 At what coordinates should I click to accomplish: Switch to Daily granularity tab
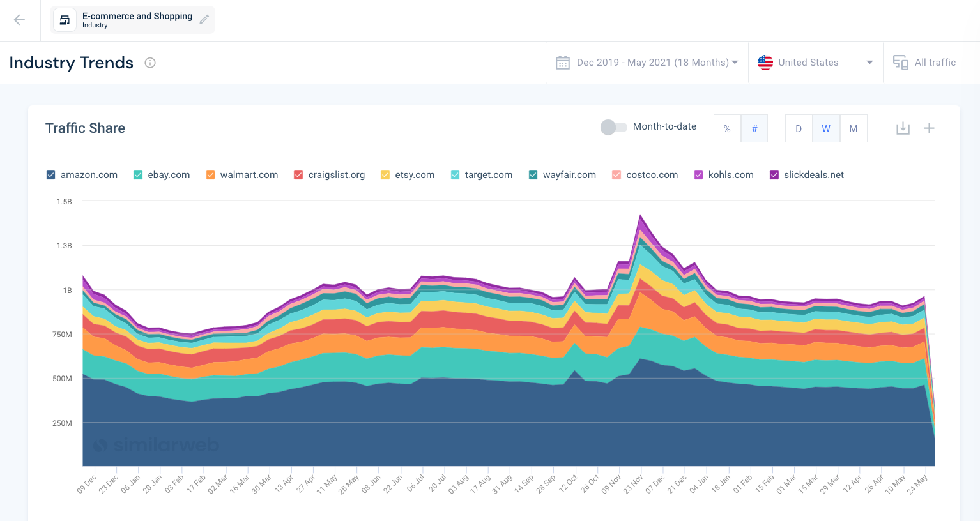(799, 128)
